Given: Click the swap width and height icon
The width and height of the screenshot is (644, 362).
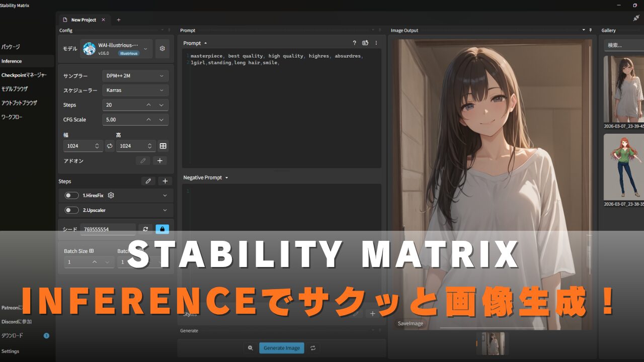Looking at the screenshot, I should (x=110, y=146).
